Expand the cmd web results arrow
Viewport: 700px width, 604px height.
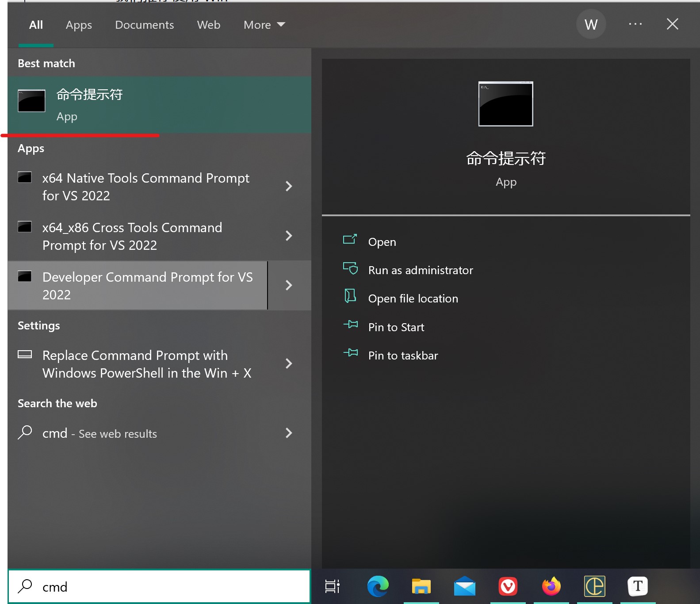click(x=289, y=433)
